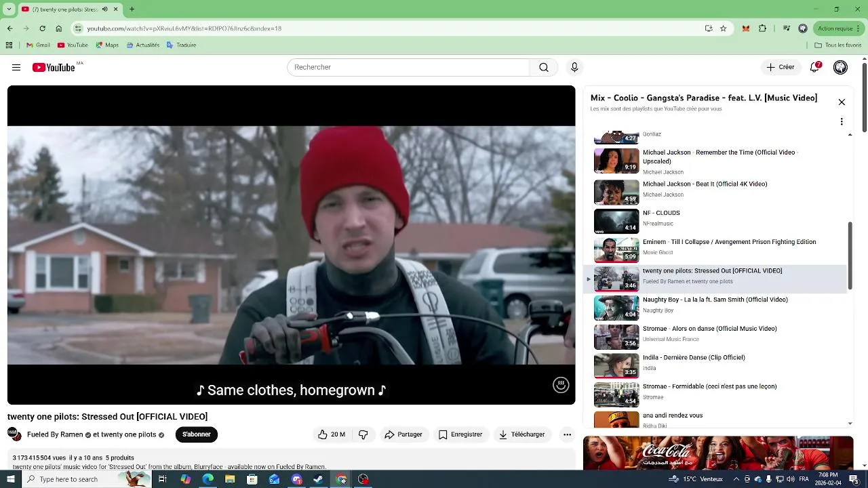Image resolution: width=868 pixels, height=488 pixels.
Task: Bookmark this page with the star
Action: [x=723, y=28]
